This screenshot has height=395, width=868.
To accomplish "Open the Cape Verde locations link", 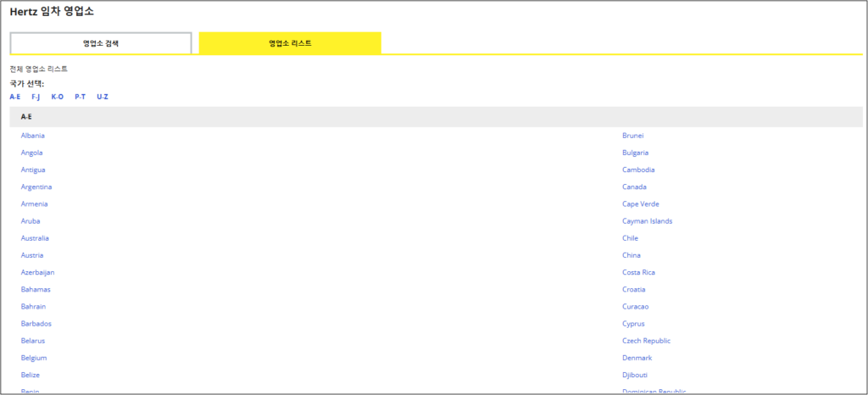I will point(641,204).
